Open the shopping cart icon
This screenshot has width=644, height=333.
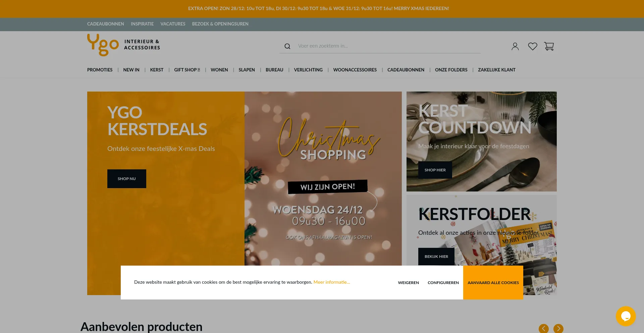549,46
